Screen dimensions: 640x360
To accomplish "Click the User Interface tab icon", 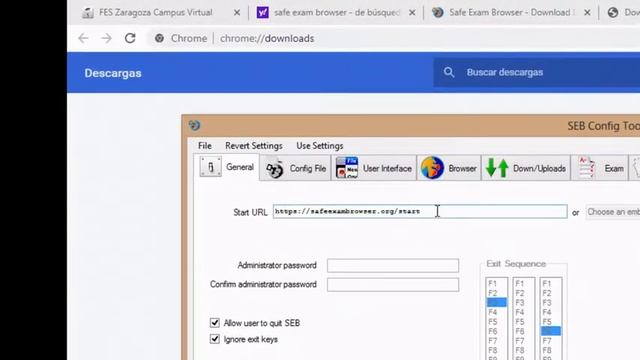I will tap(347, 168).
